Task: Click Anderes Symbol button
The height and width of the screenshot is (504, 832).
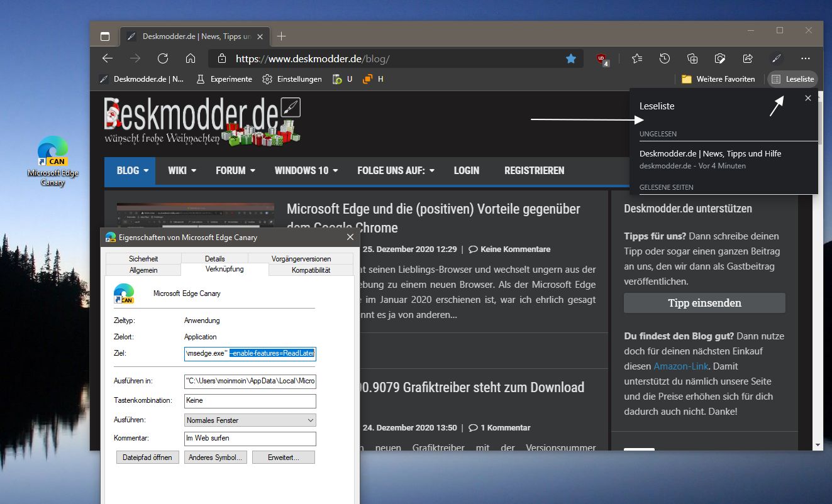Action: coord(216,457)
